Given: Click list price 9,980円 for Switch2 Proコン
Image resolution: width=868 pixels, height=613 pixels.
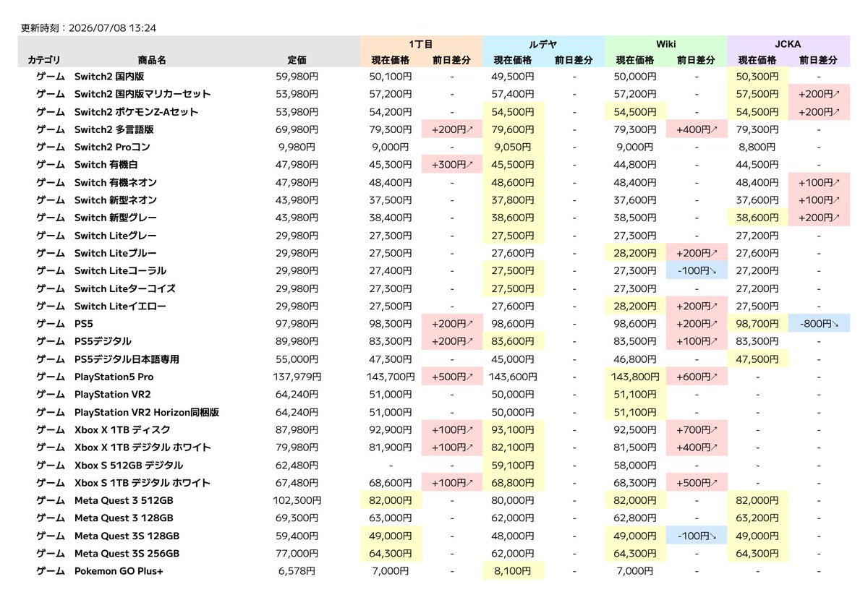Looking at the screenshot, I should 297,147.
